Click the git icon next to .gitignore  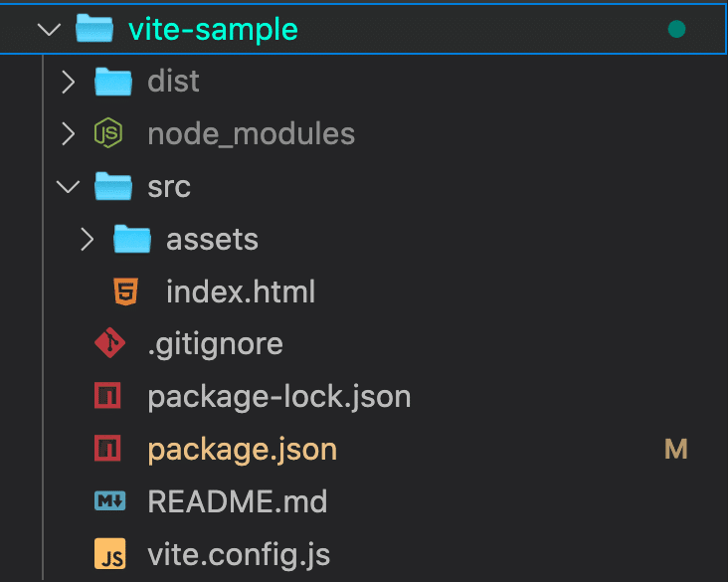tap(109, 343)
